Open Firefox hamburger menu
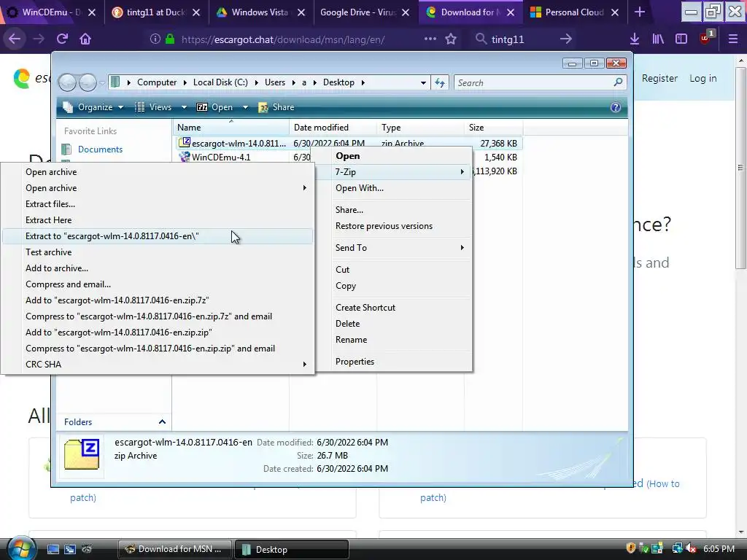 pyautogui.click(x=732, y=39)
